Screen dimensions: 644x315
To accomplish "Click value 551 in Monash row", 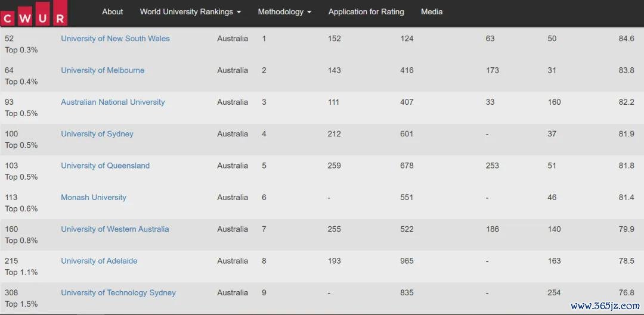I will click(x=407, y=197).
